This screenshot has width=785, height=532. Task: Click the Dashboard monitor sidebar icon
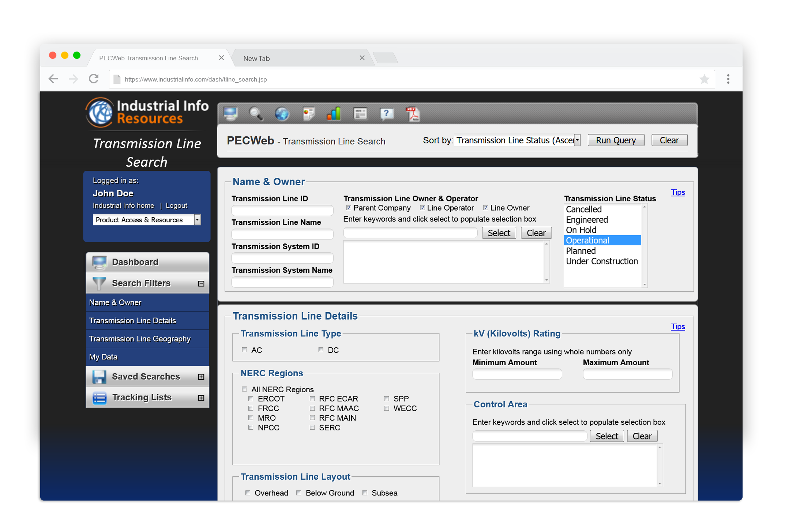(x=99, y=262)
